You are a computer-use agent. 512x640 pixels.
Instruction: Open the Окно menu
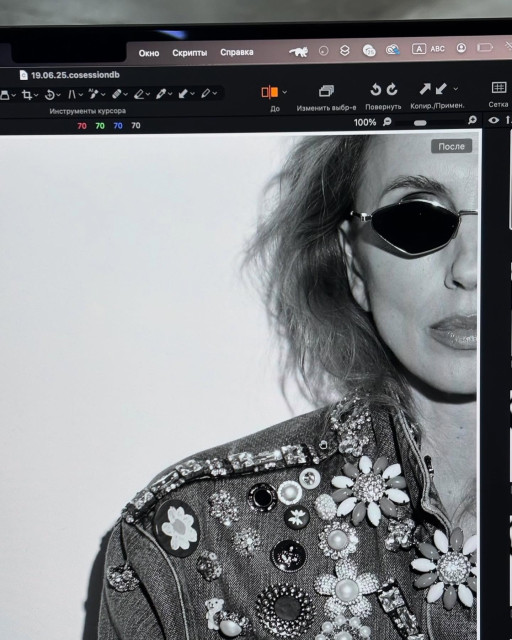149,53
